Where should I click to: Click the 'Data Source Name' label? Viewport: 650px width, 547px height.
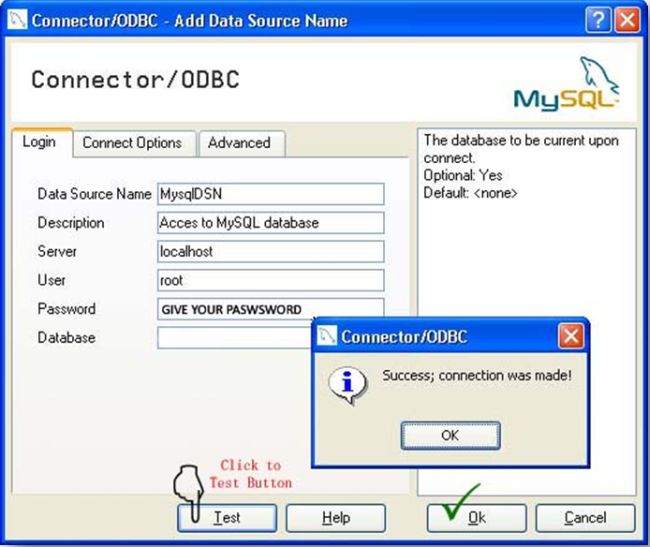point(95,194)
